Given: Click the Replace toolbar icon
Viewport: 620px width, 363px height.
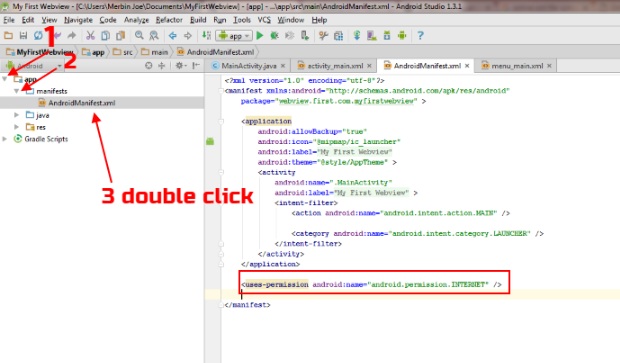Looking at the screenshot, I should click(154, 36).
